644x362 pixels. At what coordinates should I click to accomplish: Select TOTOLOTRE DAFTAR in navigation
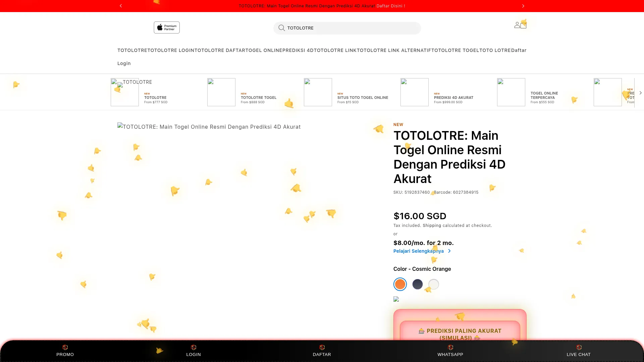tap(220, 50)
